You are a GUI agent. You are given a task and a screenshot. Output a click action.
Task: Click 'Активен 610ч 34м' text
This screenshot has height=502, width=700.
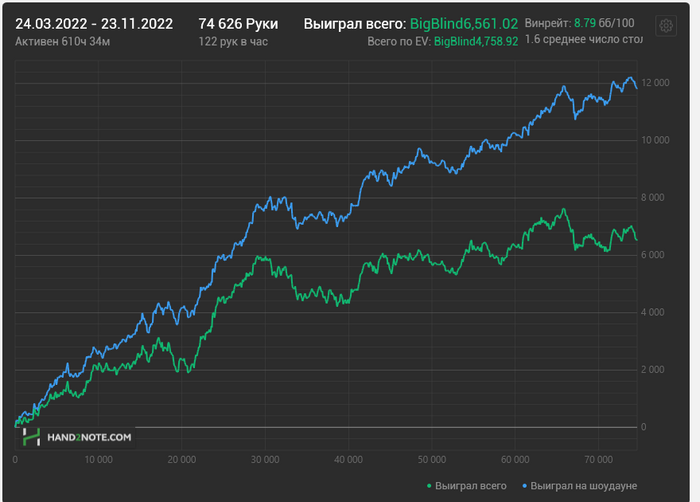point(62,42)
